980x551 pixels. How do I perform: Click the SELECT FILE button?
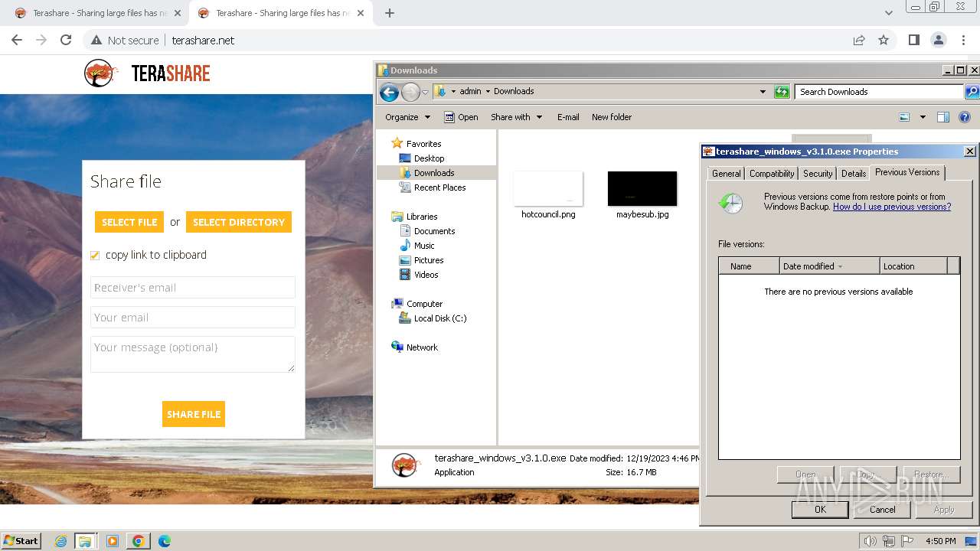click(129, 222)
